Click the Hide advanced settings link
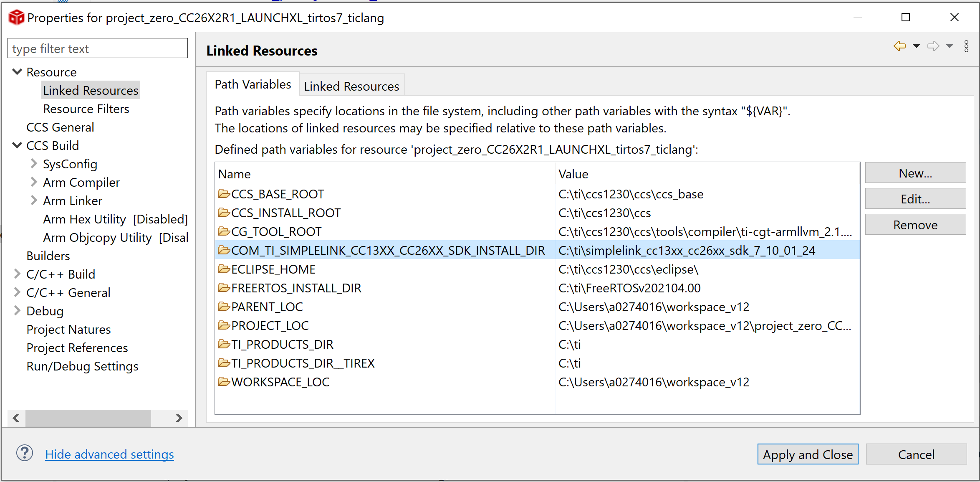Image resolution: width=980 pixels, height=482 pixels. [x=109, y=454]
